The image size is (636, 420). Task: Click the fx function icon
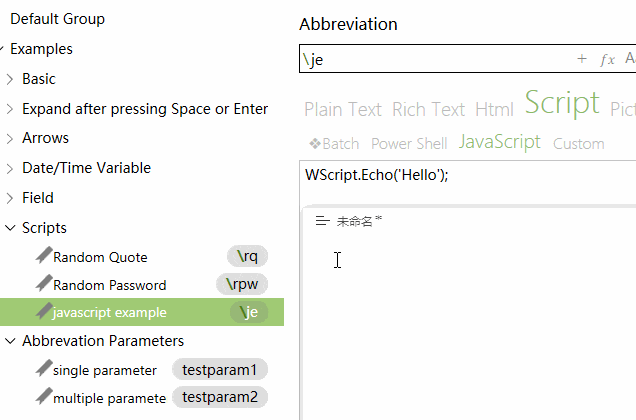pos(607,60)
